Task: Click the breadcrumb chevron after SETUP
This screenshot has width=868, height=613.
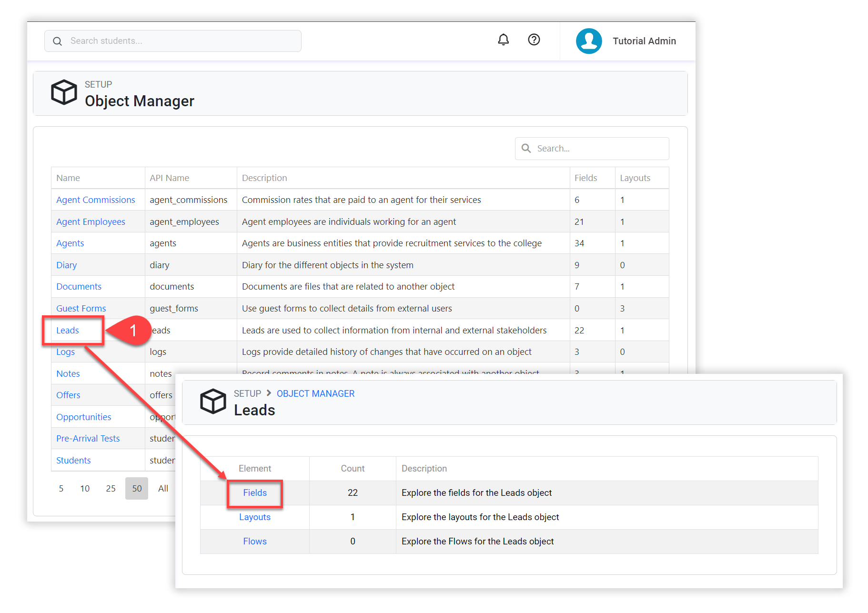Action: click(x=269, y=393)
